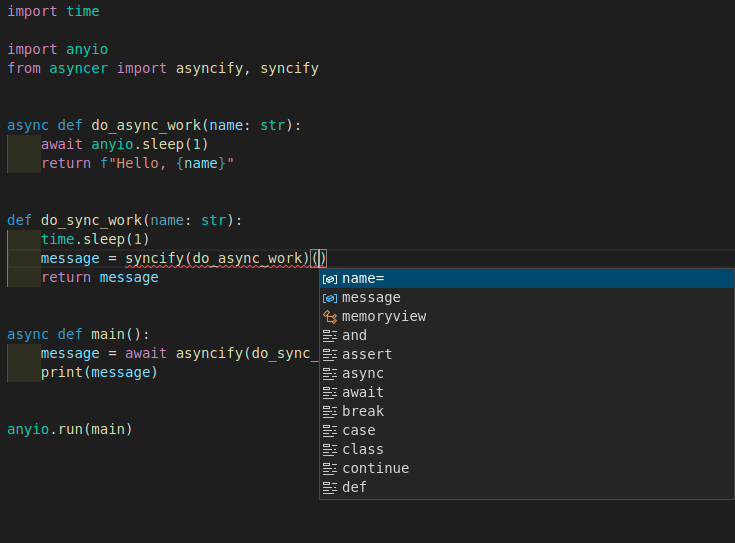Viewport: 735px width, 543px height.
Task: Place the cursor on the 'import time' line
Action: [53, 12]
